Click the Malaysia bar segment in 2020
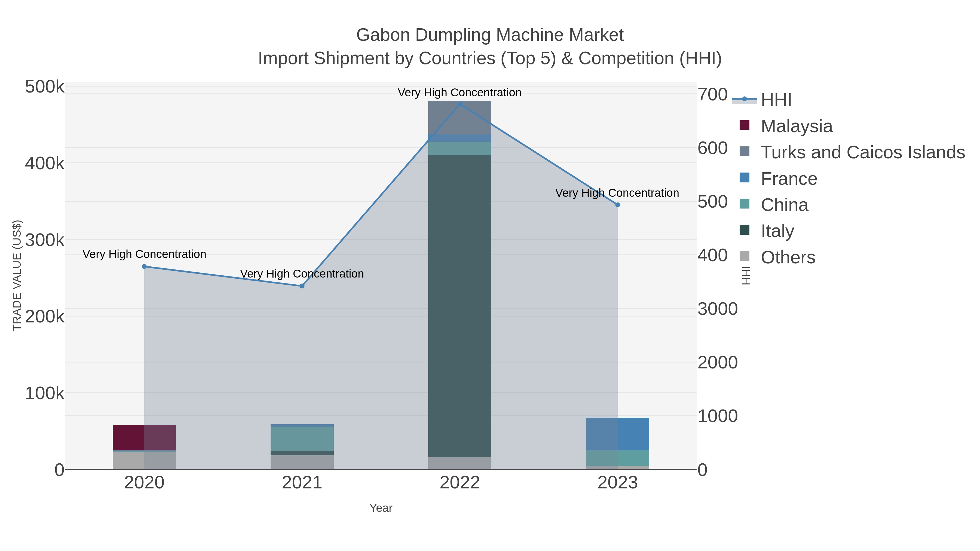The image size is (980, 551). (x=144, y=438)
